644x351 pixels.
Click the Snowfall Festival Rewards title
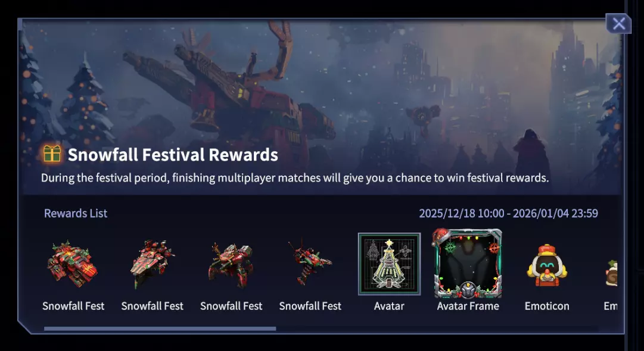(173, 155)
